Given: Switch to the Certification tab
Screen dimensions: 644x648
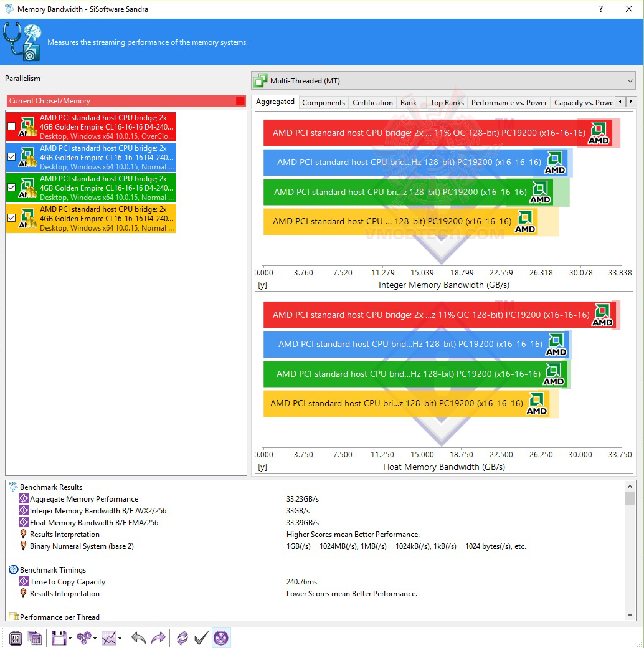Looking at the screenshot, I should [372, 102].
